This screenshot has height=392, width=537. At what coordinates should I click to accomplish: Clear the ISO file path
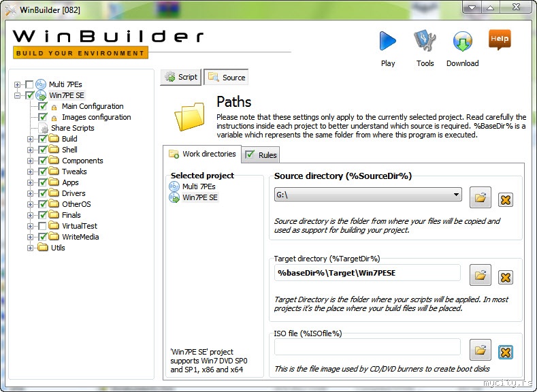[506, 352]
